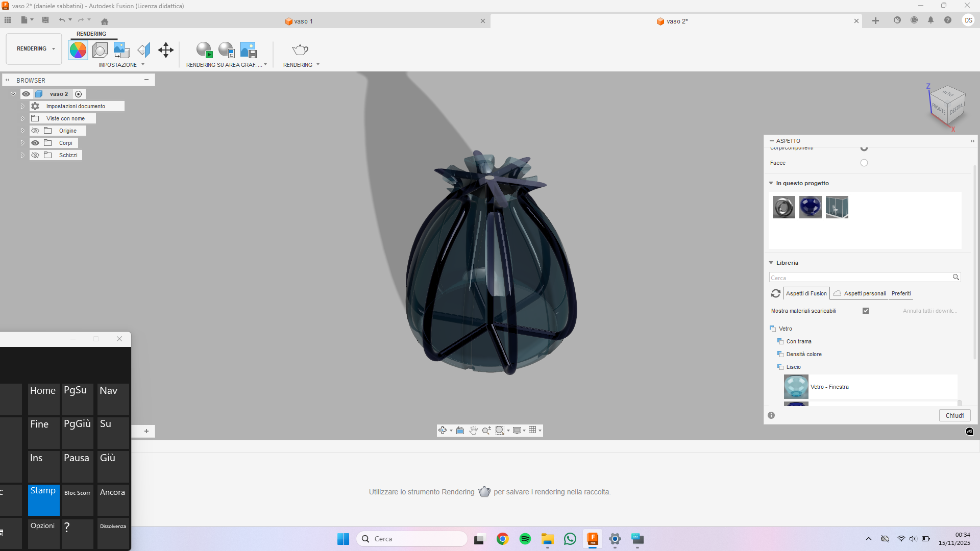980x551 pixels.
Task: Activate the Zoom magnifier tool
Action: coord(486,430)
